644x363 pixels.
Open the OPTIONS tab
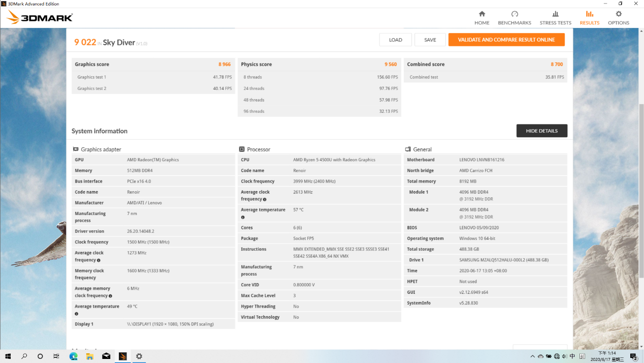coord(619,18)
